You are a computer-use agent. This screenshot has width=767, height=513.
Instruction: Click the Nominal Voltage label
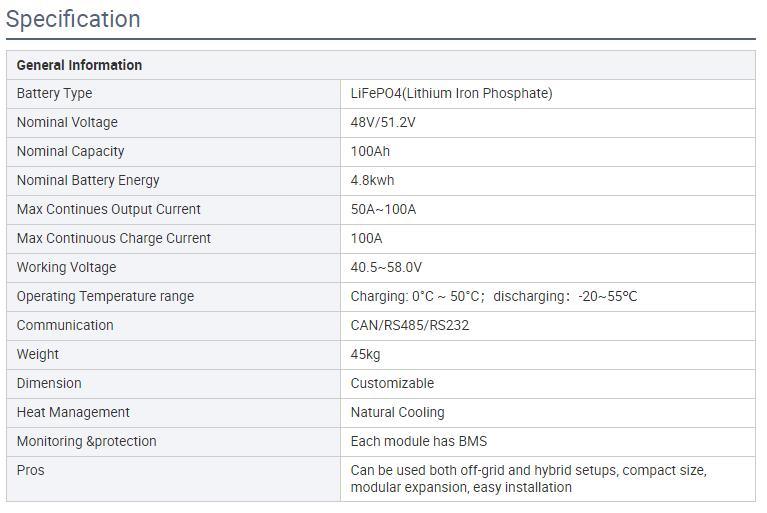pyautogui.click(x=67, y=122)
